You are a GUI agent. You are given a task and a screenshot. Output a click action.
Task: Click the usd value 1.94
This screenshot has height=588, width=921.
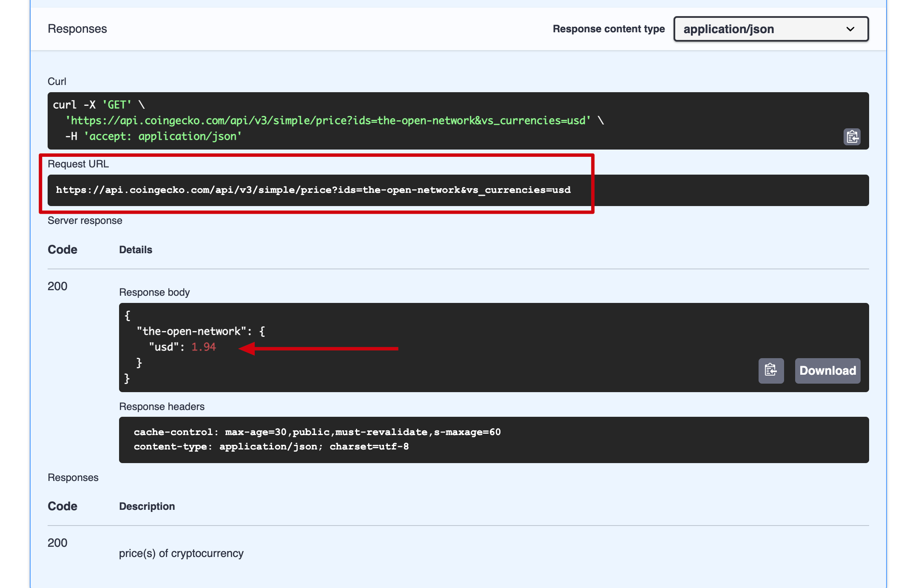(204, 347)
